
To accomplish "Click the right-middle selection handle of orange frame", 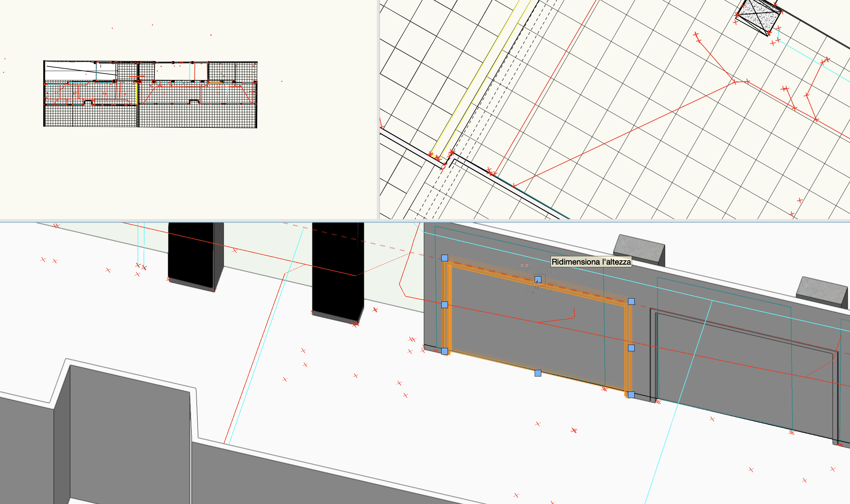I will point(631,348).
